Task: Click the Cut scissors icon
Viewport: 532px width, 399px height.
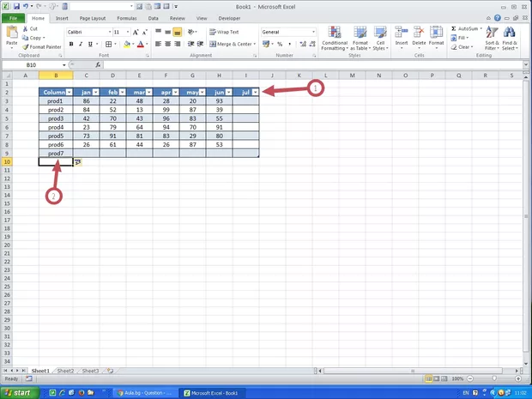Action: coord(26,29)
